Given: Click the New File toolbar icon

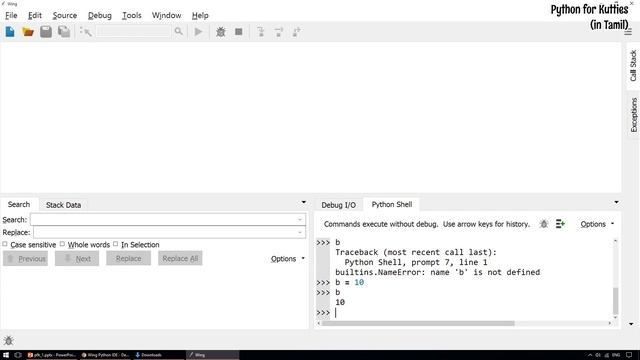Looking at the screenshot, I should (x=10, y=32).
